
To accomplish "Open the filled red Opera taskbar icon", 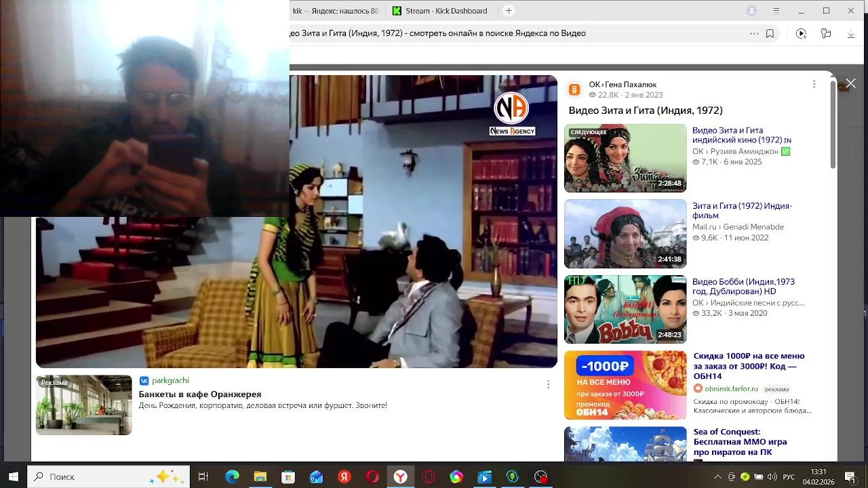I will point(372,476).
